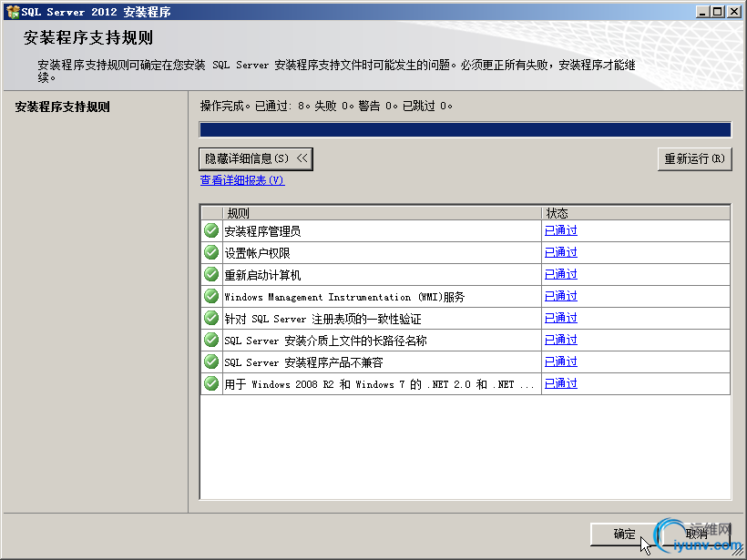Select the 重新启动计算机 rule text

[262, 275]
